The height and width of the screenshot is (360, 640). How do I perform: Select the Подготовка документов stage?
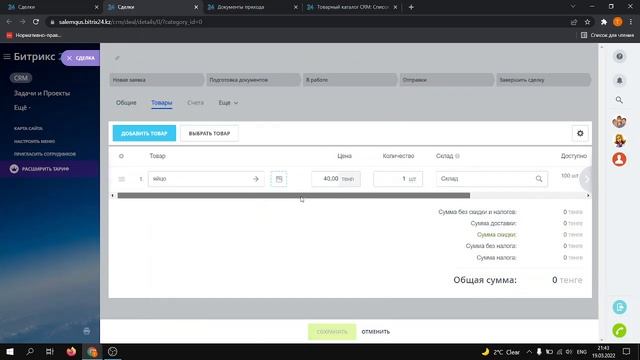point(253,80)
